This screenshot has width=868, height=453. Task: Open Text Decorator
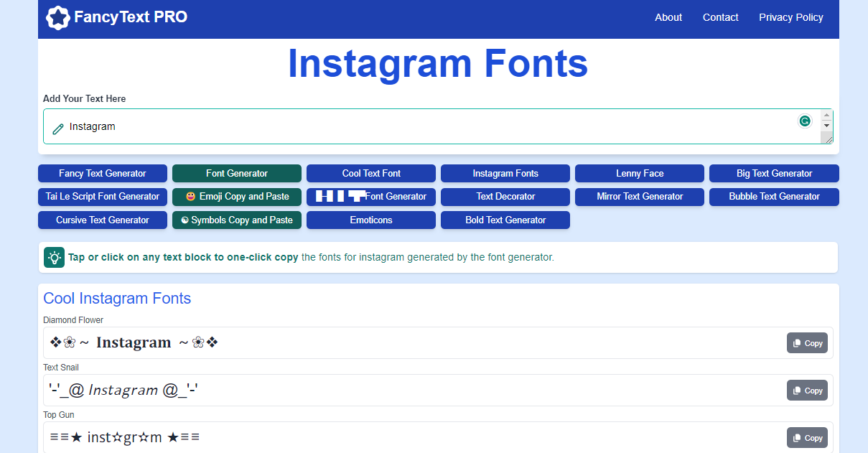[505, 197]
